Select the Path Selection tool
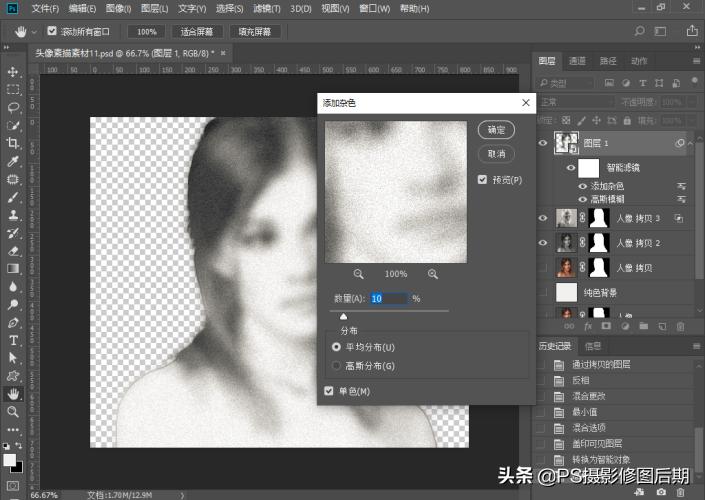 (13, 358)
